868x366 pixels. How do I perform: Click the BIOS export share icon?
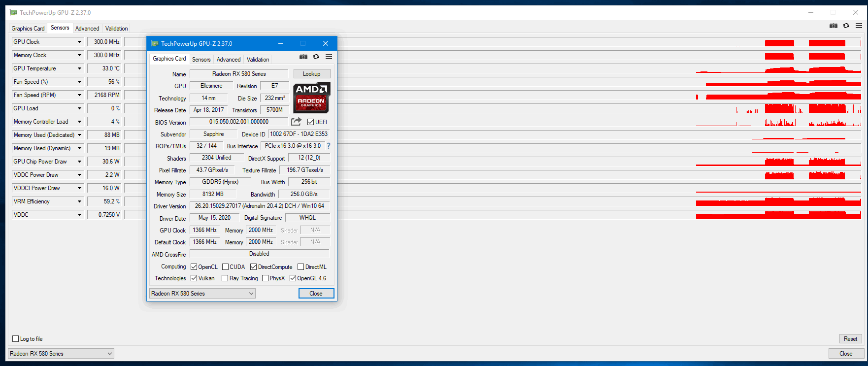pyautogui.click(x=296, y=122)
